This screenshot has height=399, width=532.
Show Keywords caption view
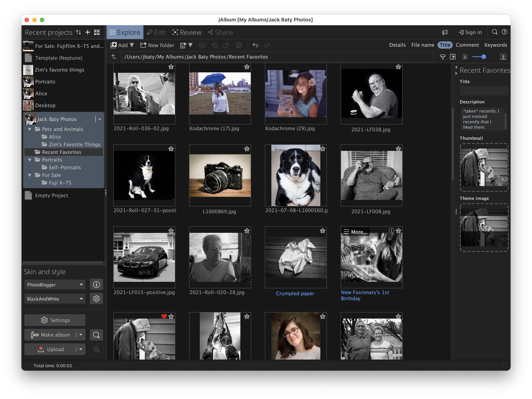(x=495, y=45)
